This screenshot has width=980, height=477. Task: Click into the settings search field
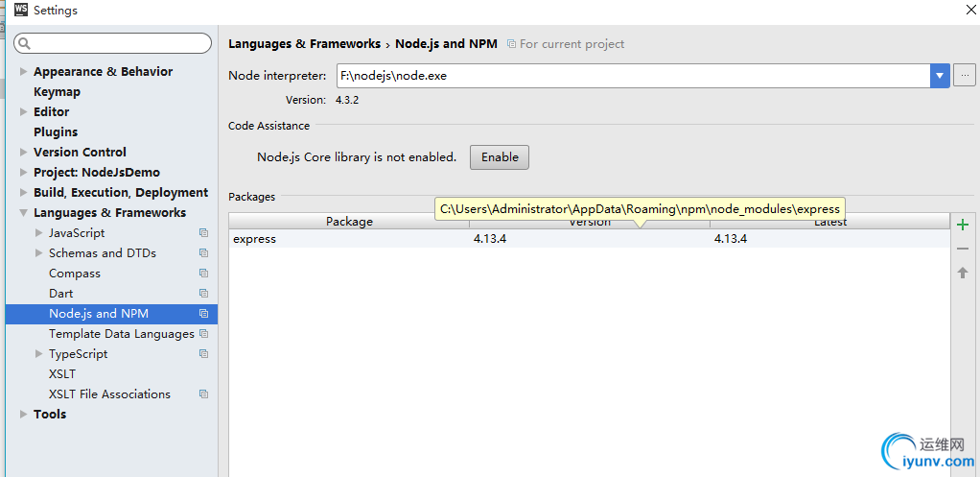pos(112,43)
